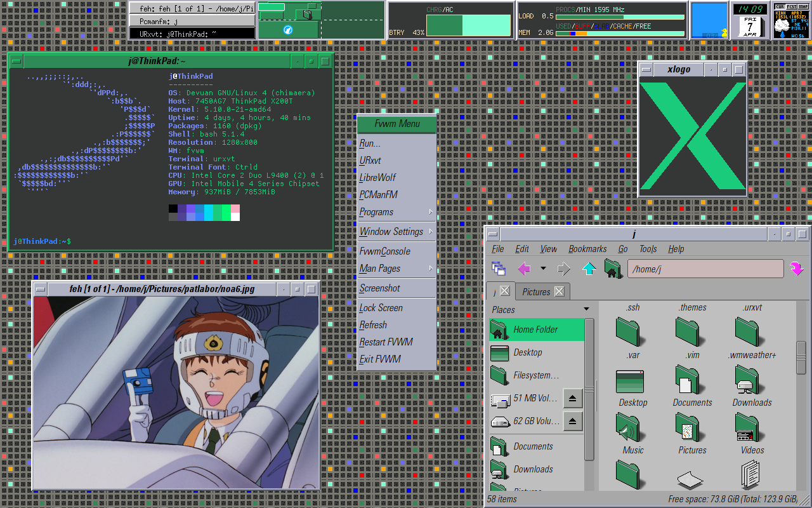The width and height of the screenshot is (812, 508).
Task: Select Desktop folder icon in file view
Action: point(630,381)
